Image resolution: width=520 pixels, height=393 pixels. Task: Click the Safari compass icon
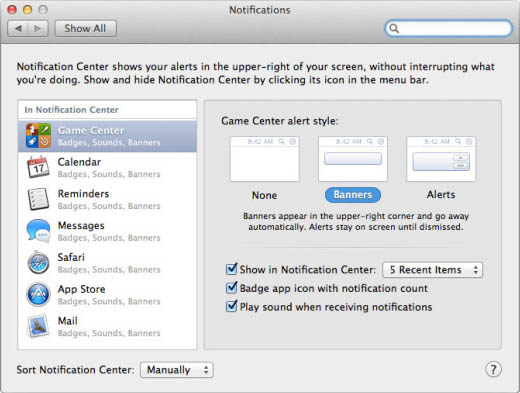pos(38,262)
